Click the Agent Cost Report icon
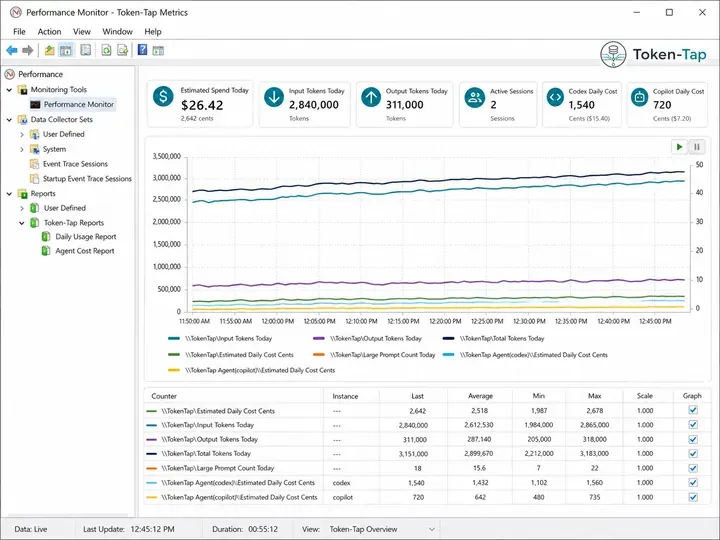The width and height of the screenshot is (720, 540). [x=46, y=251]
